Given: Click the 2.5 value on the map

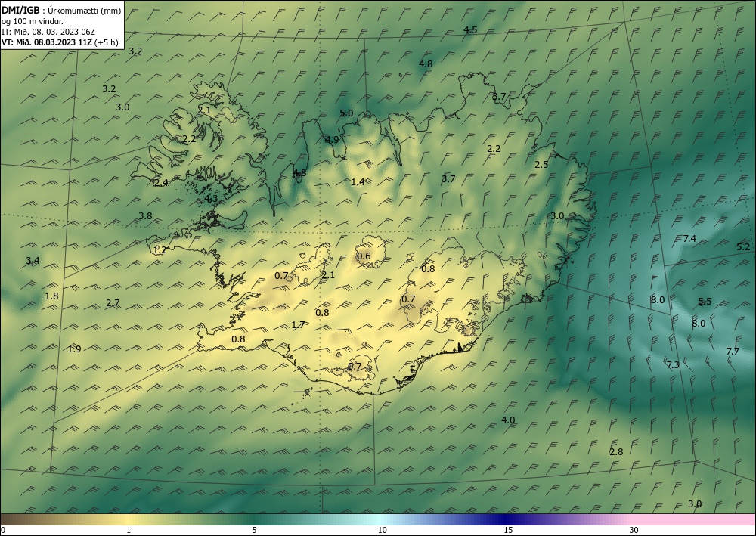Looking at the screenshot, I should point(541,164).
